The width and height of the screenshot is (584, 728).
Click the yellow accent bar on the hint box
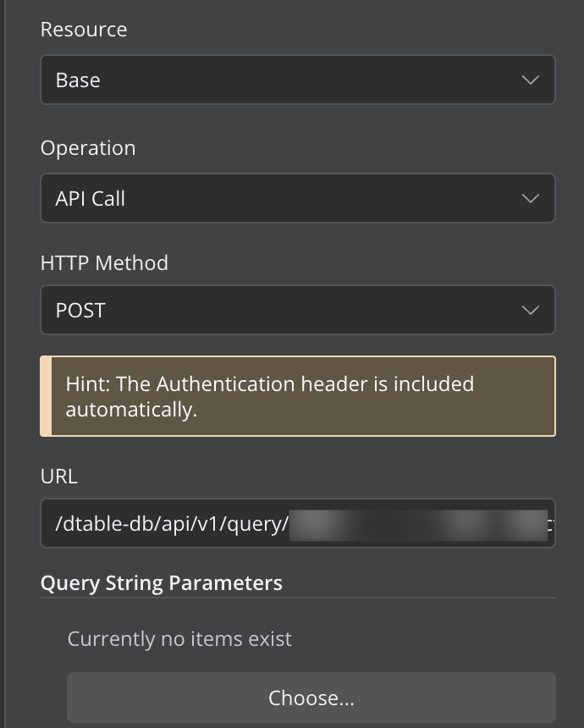click(x=46, y=396)
